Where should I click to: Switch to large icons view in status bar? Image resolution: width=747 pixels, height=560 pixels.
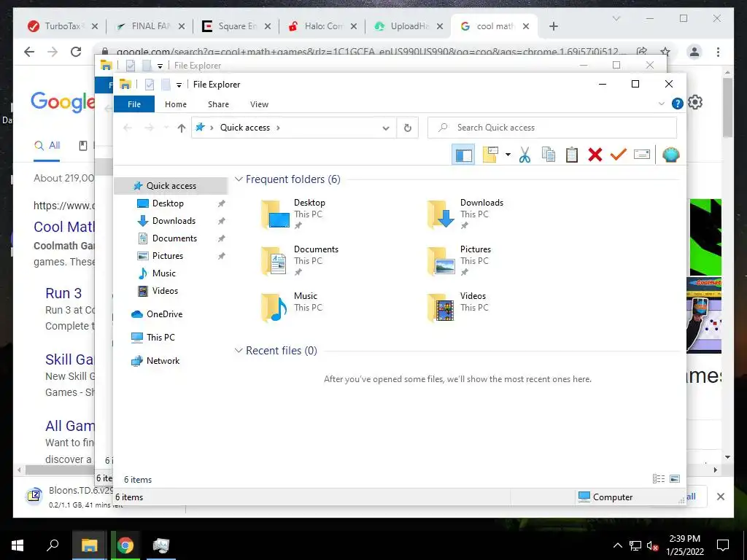675,479
